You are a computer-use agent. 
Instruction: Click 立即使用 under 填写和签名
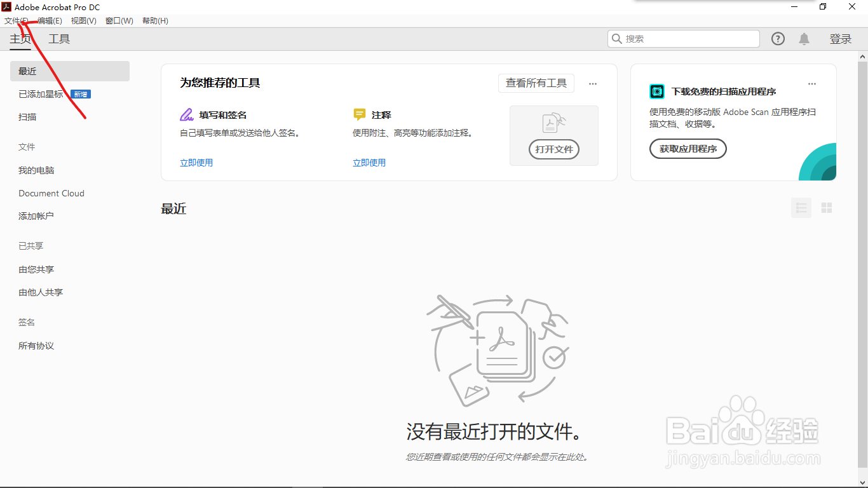(x=196, y=162)
